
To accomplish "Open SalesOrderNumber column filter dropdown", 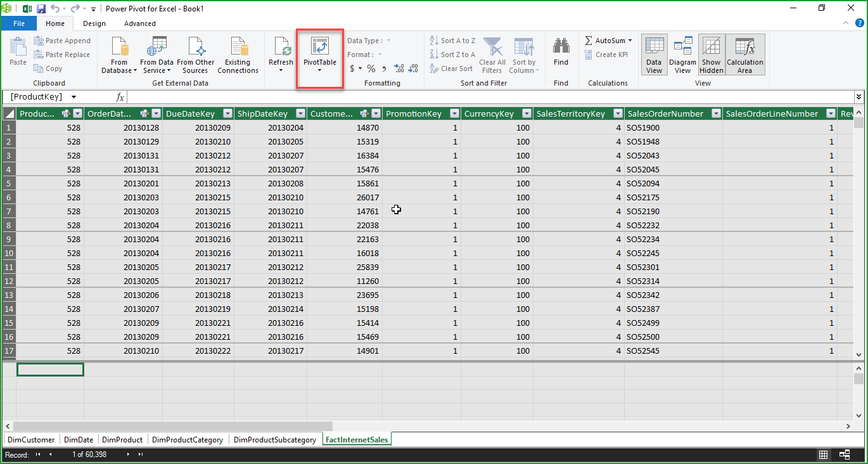I will tap(716, 114).
